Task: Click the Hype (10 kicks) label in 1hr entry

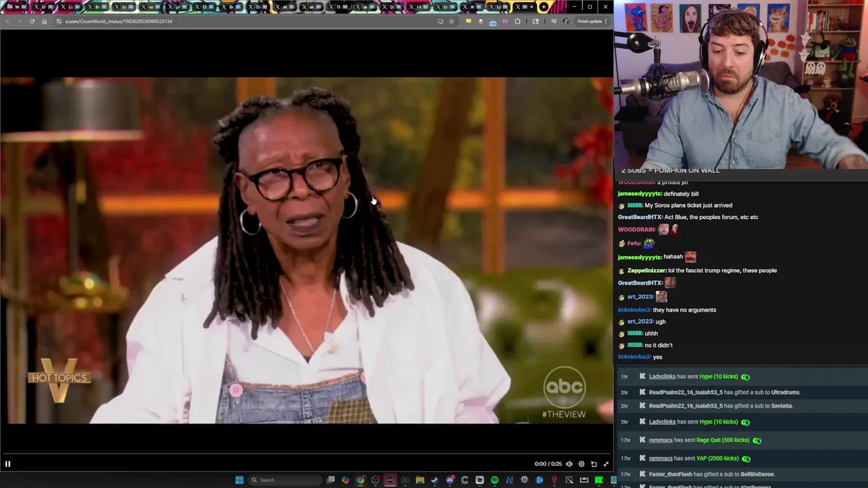Action: tap(718, 376)
